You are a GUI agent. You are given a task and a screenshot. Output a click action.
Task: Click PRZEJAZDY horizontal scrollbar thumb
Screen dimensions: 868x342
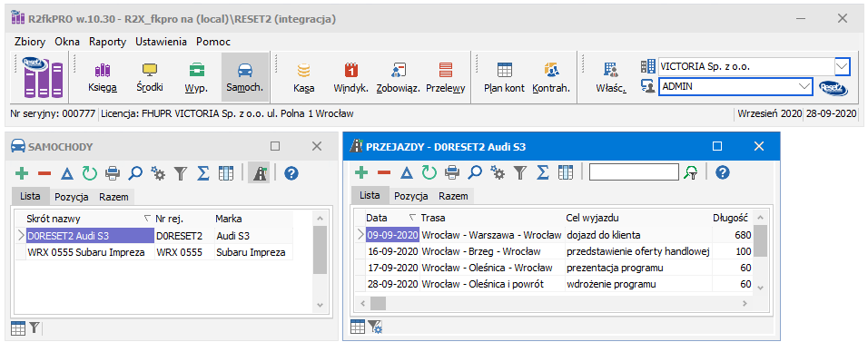coord(378,303)
